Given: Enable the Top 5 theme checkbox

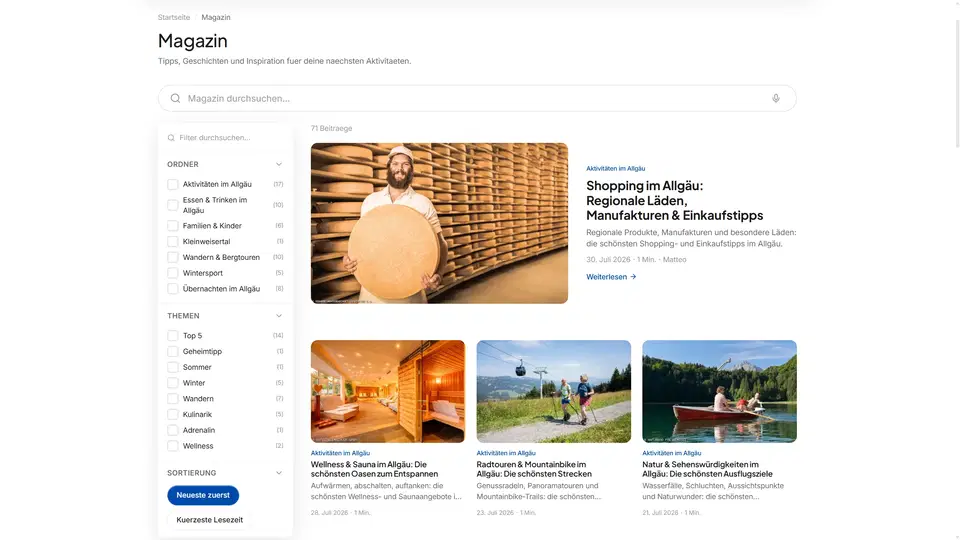Looking at the screenshot, I should [173, 336].
